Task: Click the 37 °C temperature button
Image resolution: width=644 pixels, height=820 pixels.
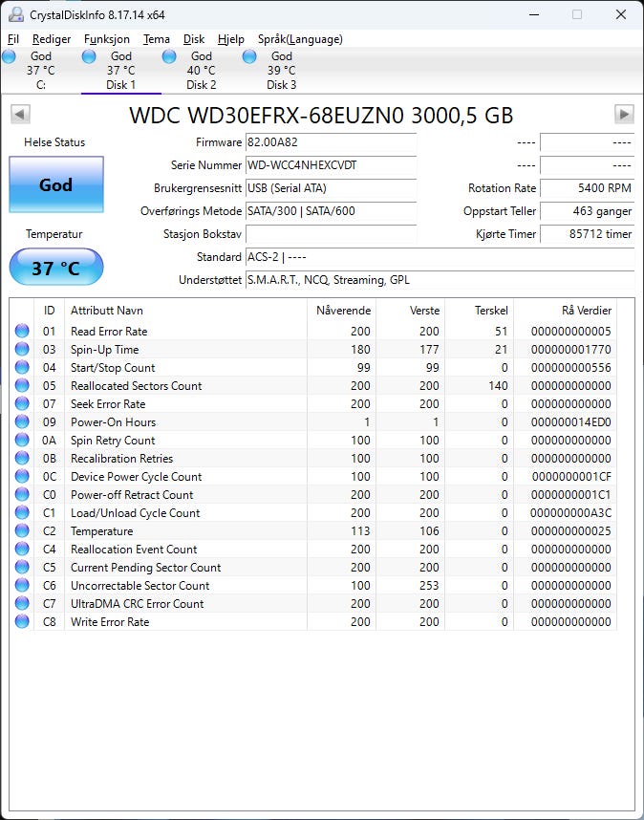Action: tap(56, 268)
